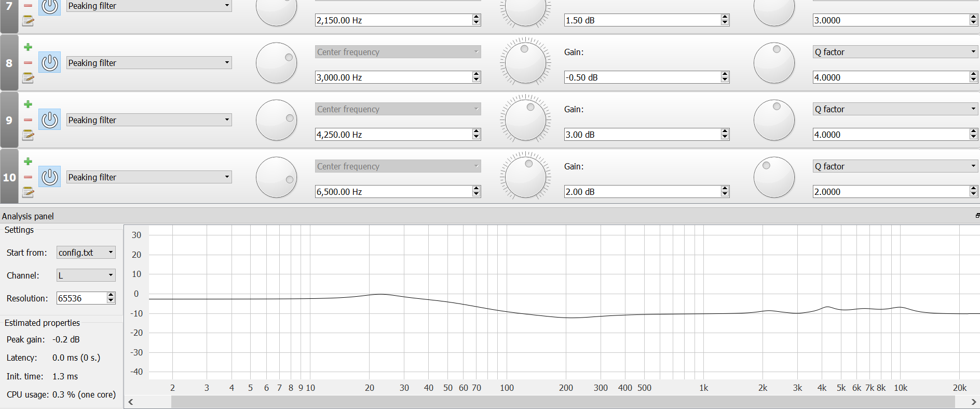This screenshot has width=980, height=409.
Task: Remove filter row 10 with minus icon
Action: coord(28,177)
